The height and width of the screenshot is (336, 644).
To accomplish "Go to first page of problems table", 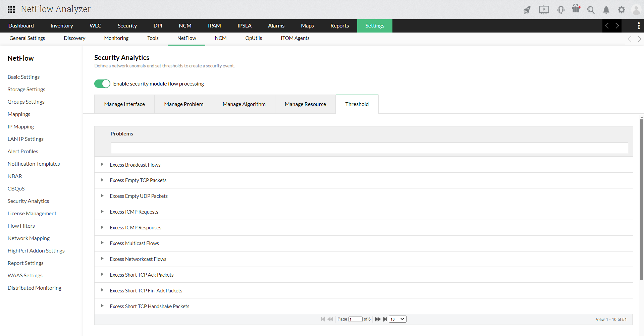I will pos(323,319).
